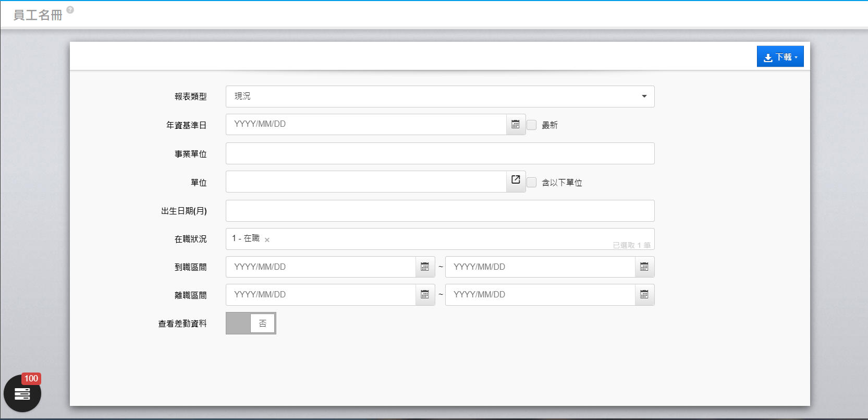Screen dimensions: 868x420
Task: Click the help question mark beside 員工名冊
Action: click(x=70, y=10)
